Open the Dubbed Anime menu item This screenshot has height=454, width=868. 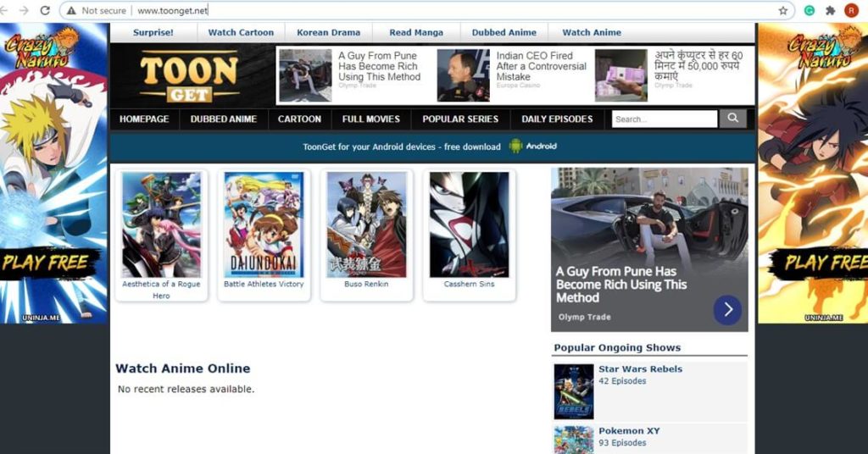[x=223, y=119]
